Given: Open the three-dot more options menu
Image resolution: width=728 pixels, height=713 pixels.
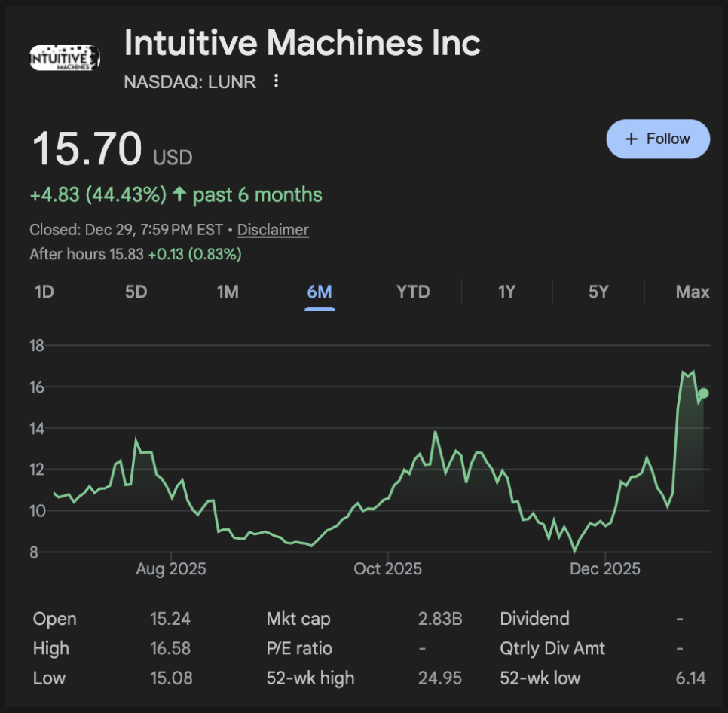Looking at the screenshot, I should point(277,81).
